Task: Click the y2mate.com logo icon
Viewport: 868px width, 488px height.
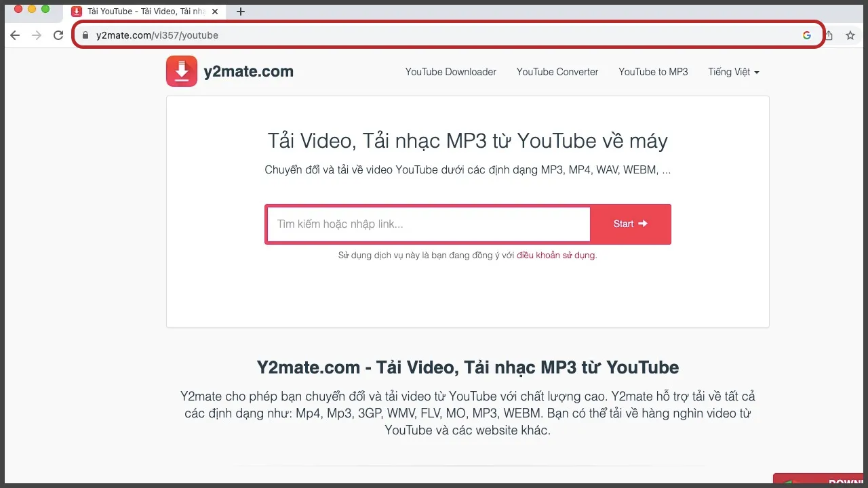Action: [181, 70]
